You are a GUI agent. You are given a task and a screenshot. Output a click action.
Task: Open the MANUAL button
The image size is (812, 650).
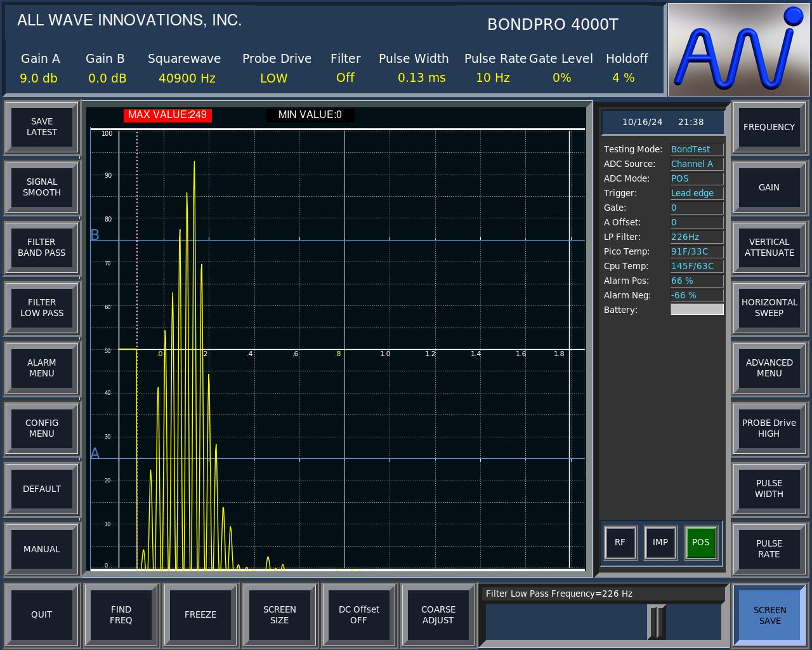(42, 549)
